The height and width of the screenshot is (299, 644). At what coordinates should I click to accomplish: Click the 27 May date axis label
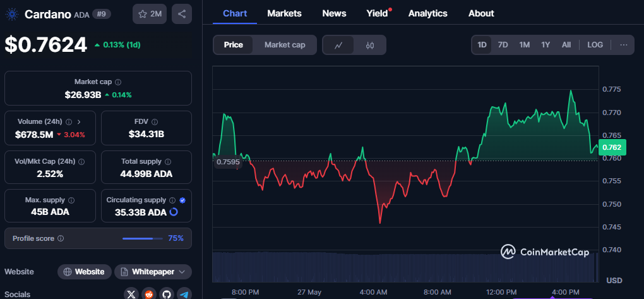point(309,292)
